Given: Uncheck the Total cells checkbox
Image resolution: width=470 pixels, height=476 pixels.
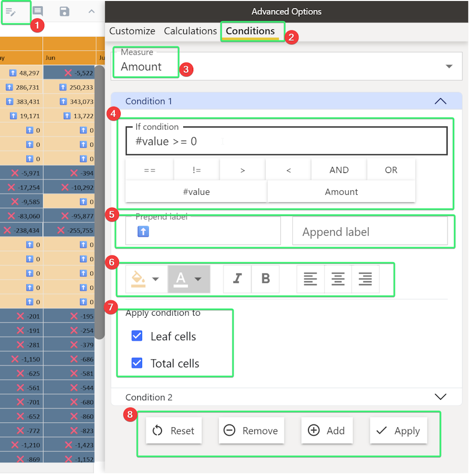Looking at the screenshot, I should point(137,363).
